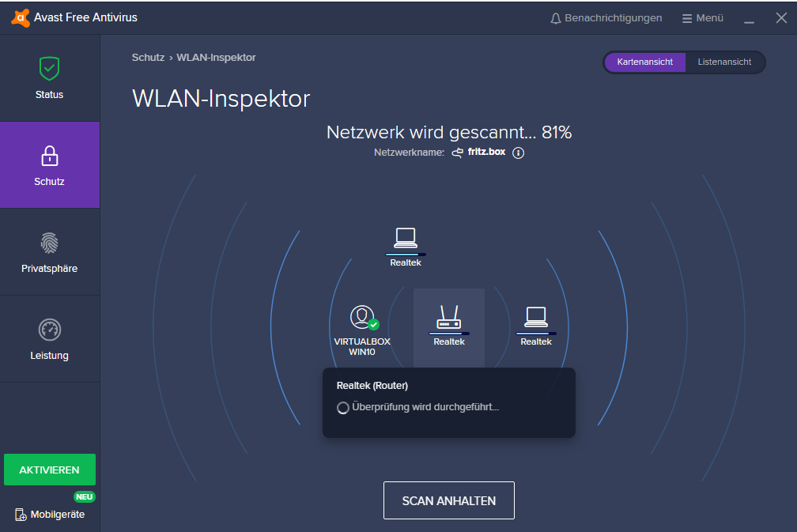Switch to Listenansicht view
The height and width of the screenshot is (532, 797).
pos(724,62)
